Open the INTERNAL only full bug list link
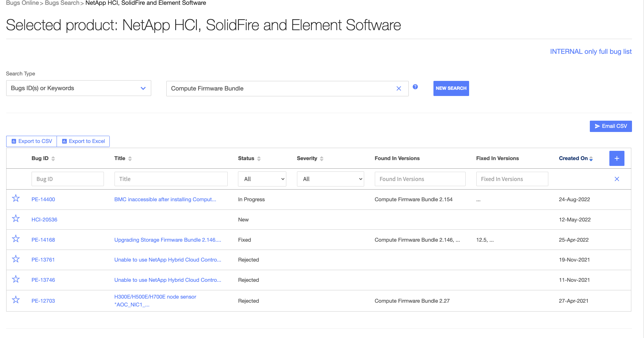Viewport: 644px width, 338px height. coord(591,51)
